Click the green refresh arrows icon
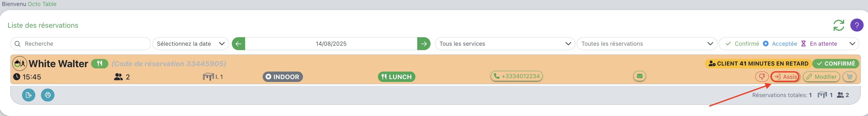Image resolution: width=868 pixels, height=116 pixels. [838, 25]
